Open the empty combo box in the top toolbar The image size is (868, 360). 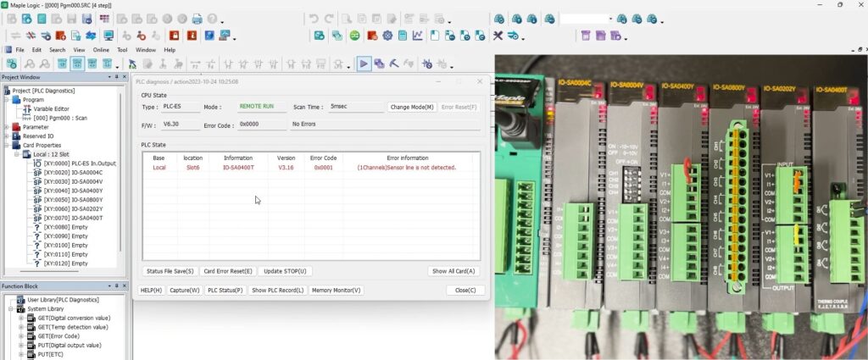[587, 19]
